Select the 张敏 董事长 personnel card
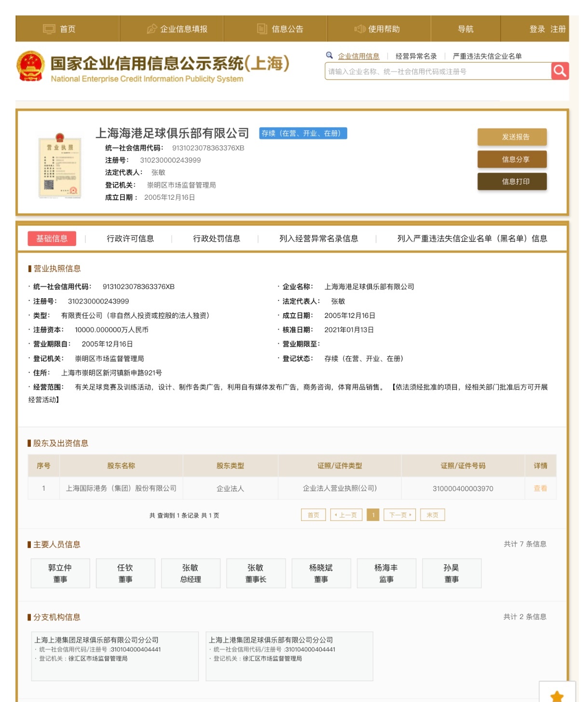Viewport: 588px width, 702px height. 256,573
